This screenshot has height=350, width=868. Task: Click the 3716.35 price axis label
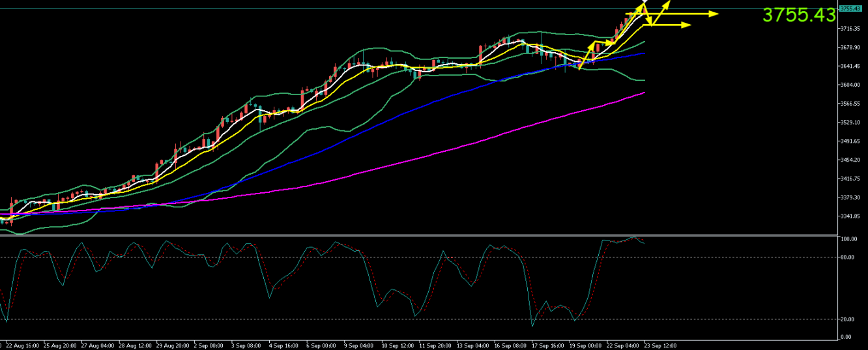pos(850,29)
